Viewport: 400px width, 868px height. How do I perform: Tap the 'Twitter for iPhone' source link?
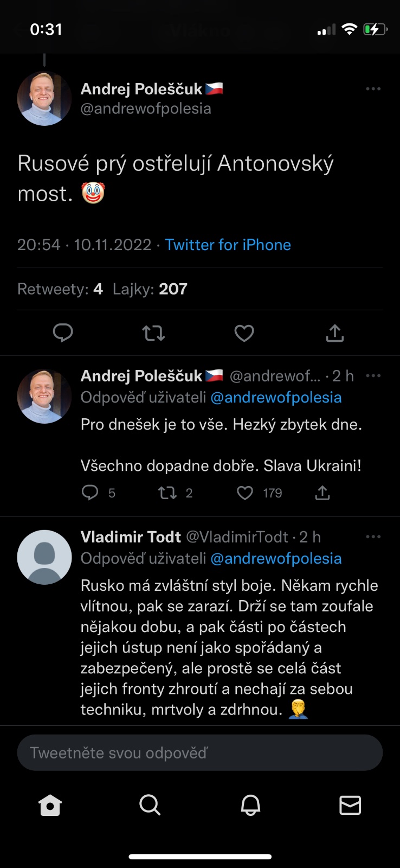point(228,245)
